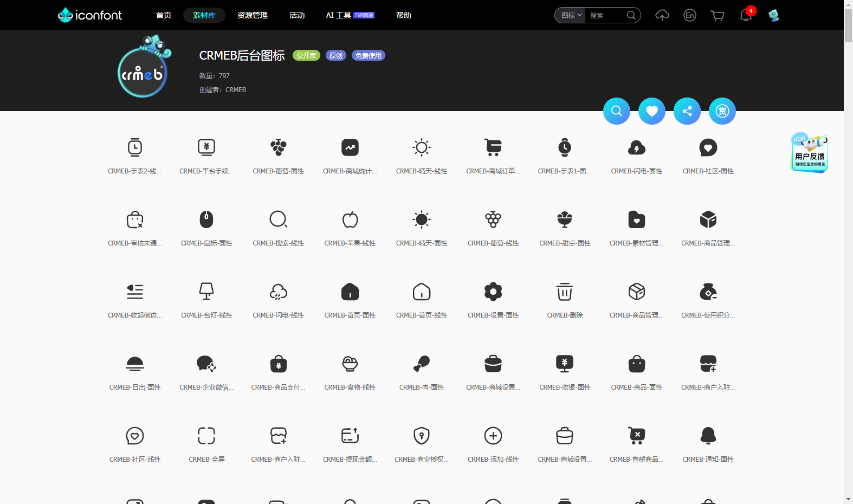Open the 资源管理 menu

point(253,15)
